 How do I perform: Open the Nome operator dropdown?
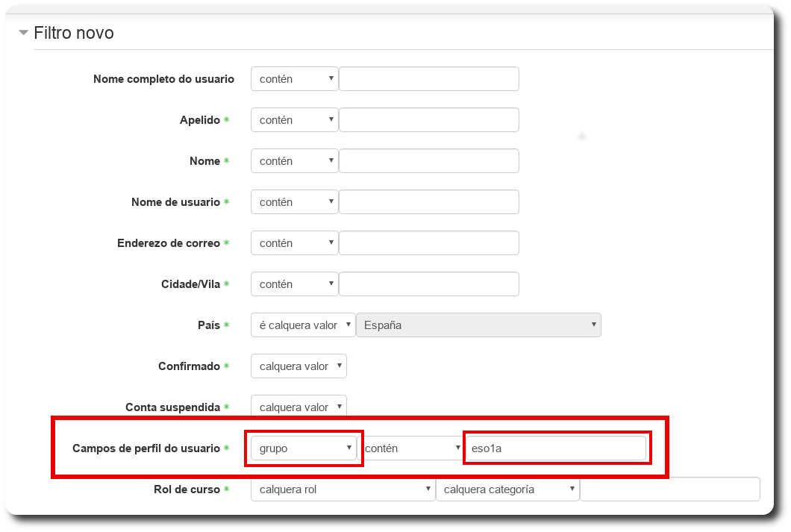(x=295, y=161)
